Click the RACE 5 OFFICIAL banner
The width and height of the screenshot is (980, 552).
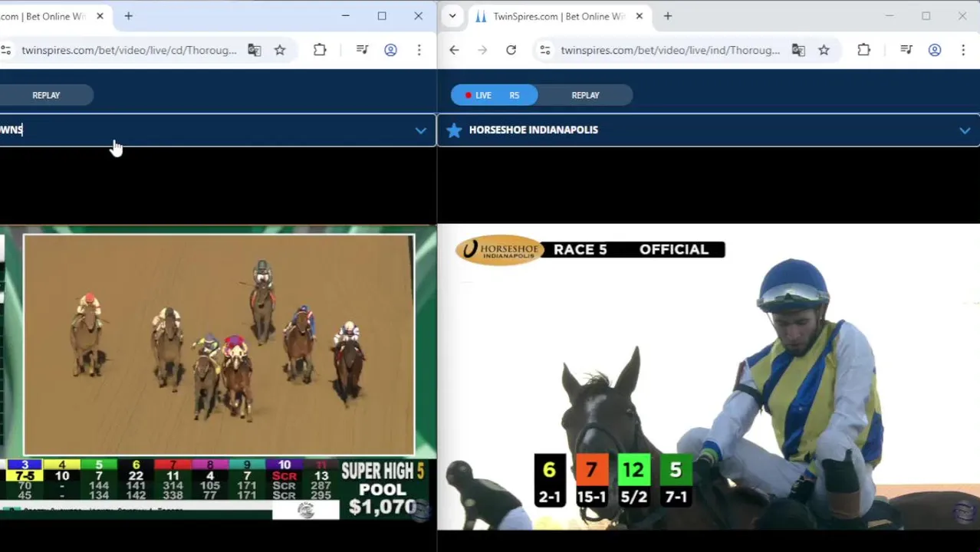633,249
